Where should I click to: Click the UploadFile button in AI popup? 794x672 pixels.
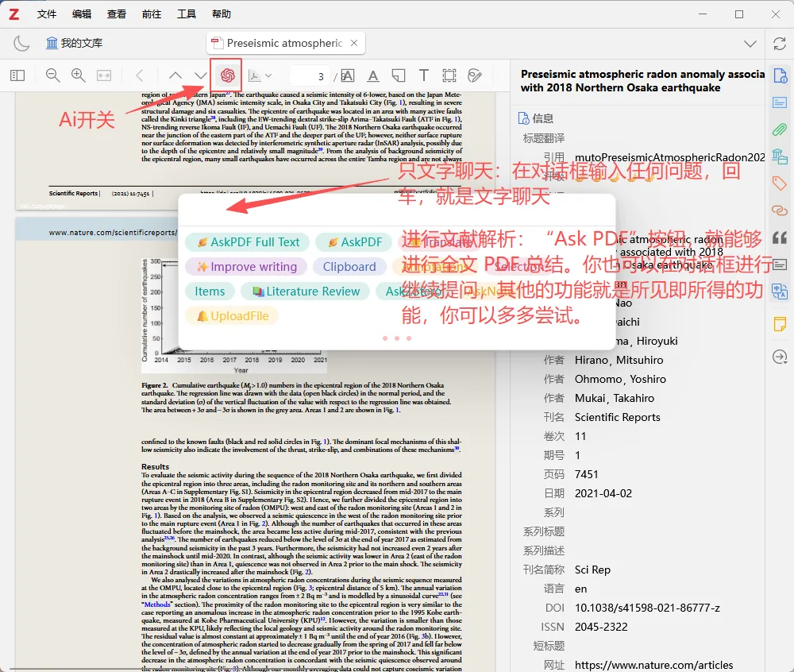tap(231, 315)
